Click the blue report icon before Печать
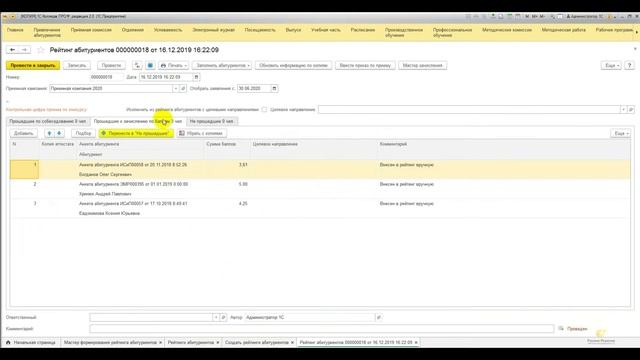Screen dimensions: 640x360 (150, 65)
